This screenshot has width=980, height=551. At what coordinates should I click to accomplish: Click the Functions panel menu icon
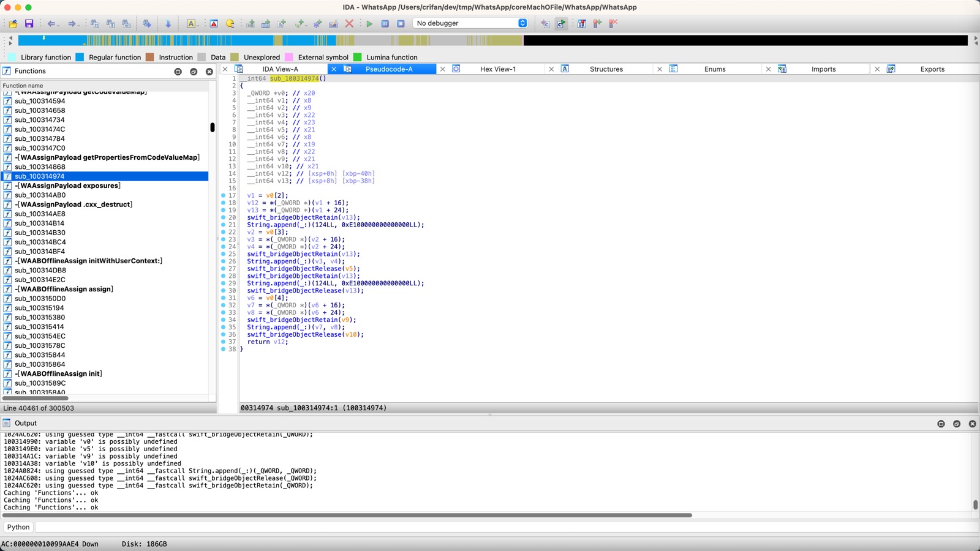coord(178,72)
